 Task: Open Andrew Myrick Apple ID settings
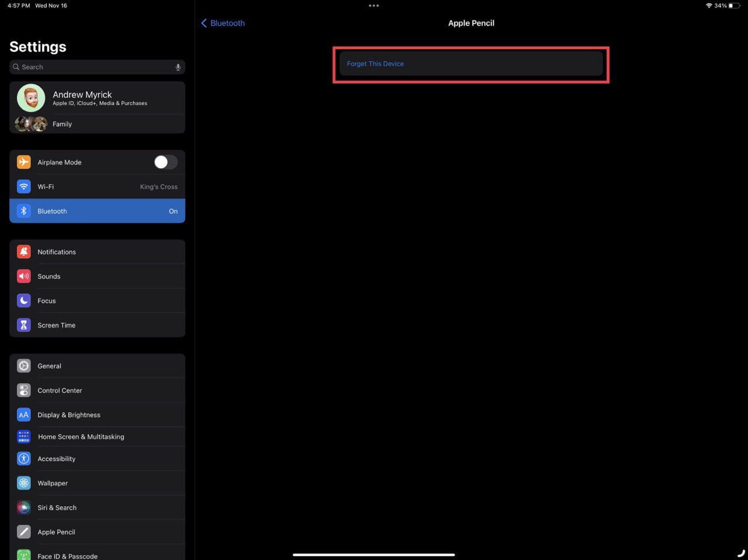(97, 98)
